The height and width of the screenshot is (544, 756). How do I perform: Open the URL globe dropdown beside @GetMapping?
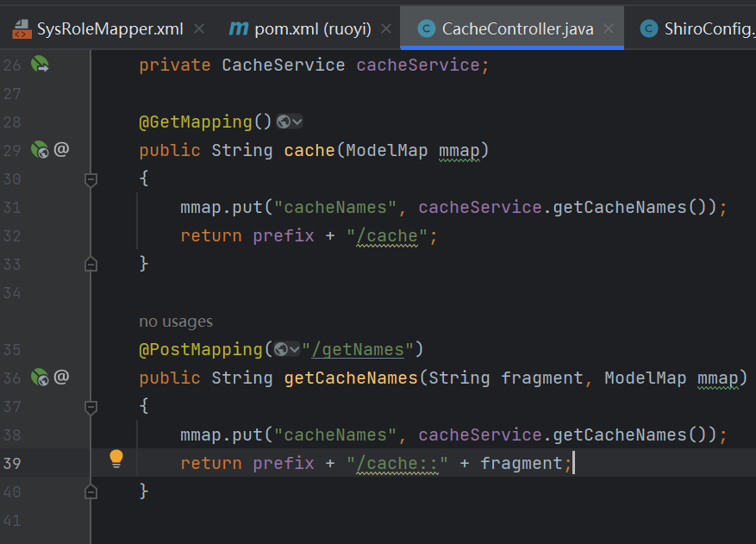pyautogui.click(x=290, y=122)
